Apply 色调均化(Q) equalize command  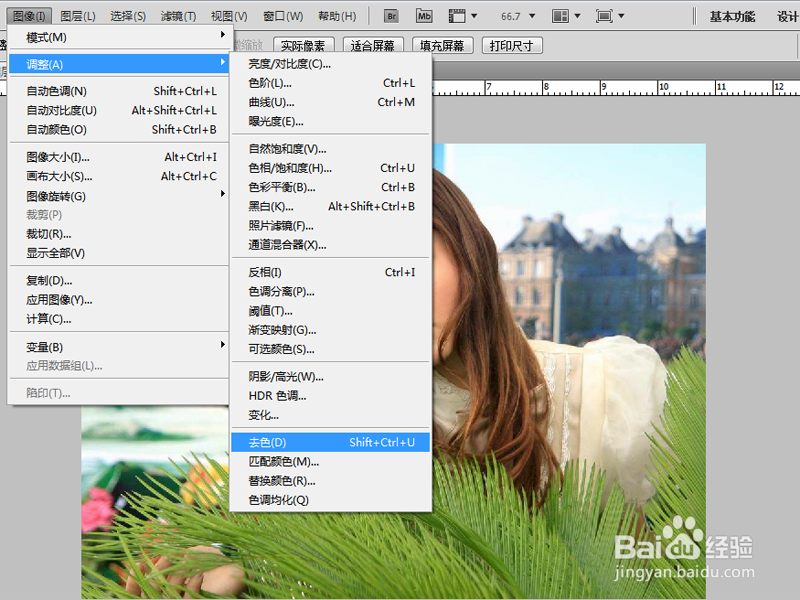tap(331, 501)
